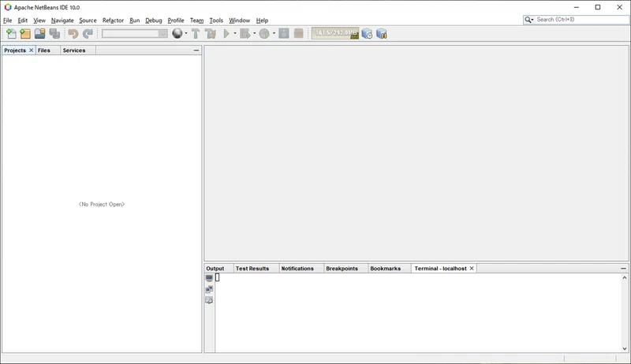This screenshot has width=631, height=364.
Task: Click the Profile IDE icon with clock
Action: coord(367,34)
